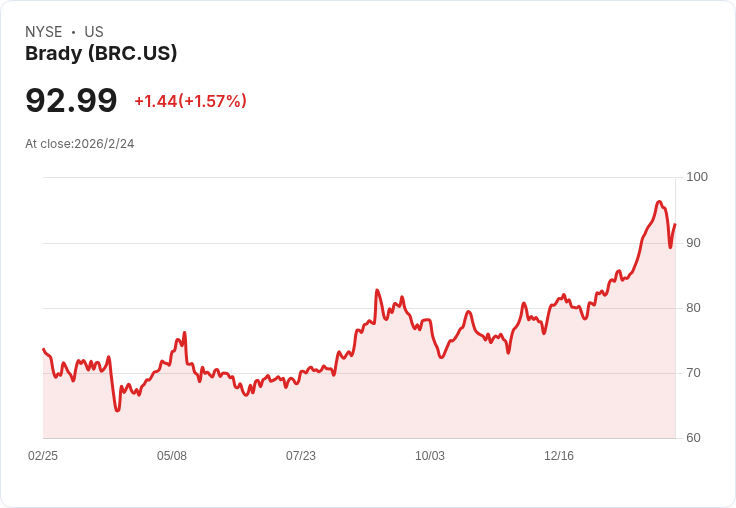Click the Brady (BRC.US) stock title
736x508 pixels.
[101, 54]
